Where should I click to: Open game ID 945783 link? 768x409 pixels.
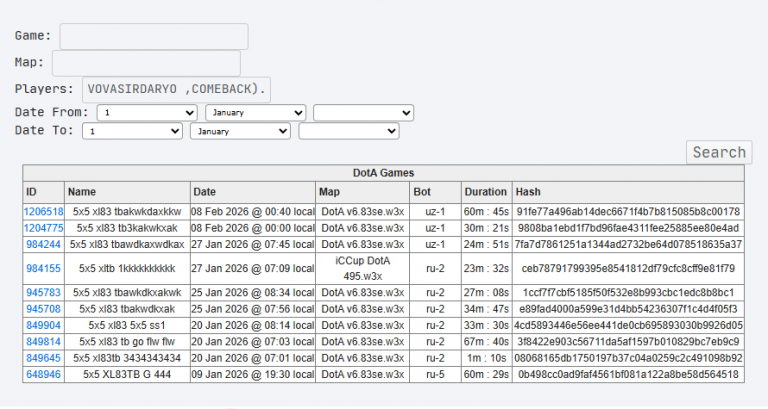pyautogui.click(x=44, y=292)
